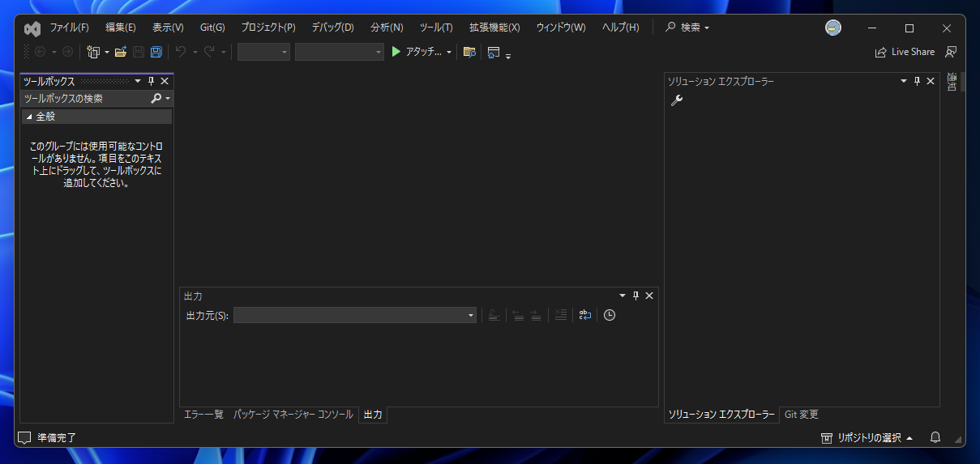The image size is (980, 464).
Task: Switch to the Git 変更 tab
Action: pyautogui.click(x=802, y=415)
